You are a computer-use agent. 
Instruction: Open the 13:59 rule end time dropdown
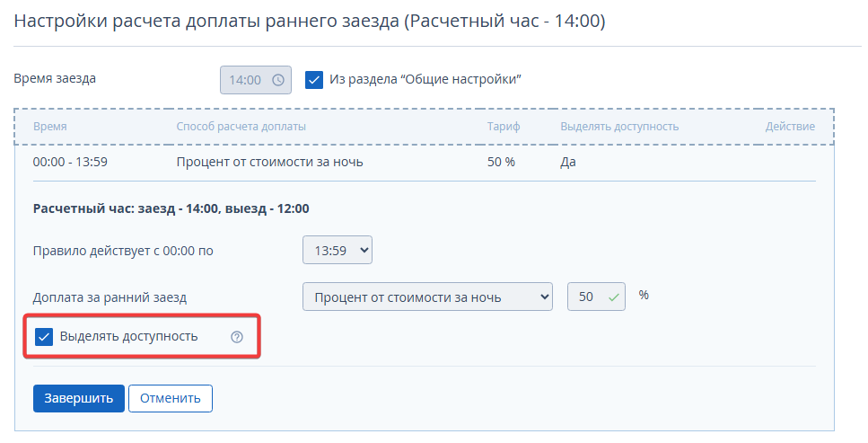[338, 250]
